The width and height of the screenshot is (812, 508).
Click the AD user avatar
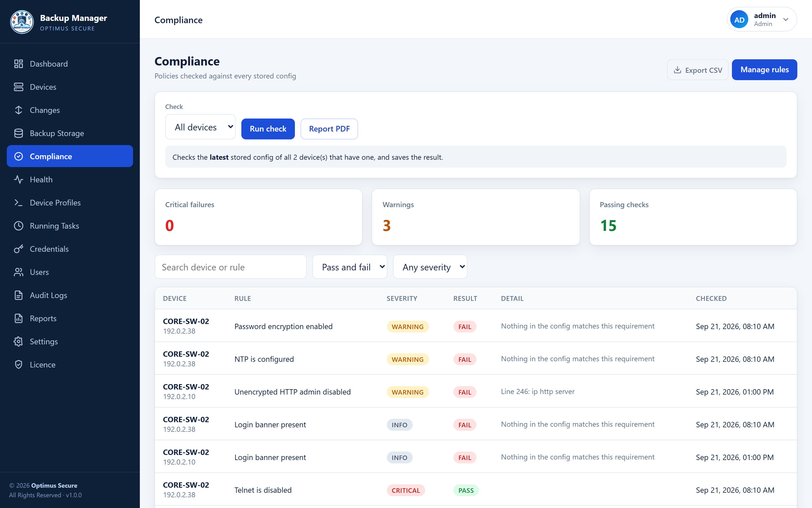pos(739,19)
